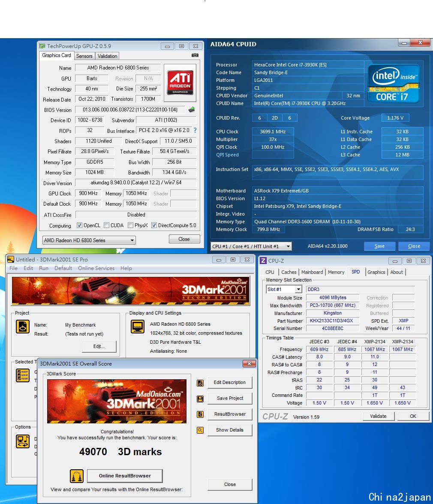Click the Edit Description button
The image size is (433, 504).
point(229,382)
